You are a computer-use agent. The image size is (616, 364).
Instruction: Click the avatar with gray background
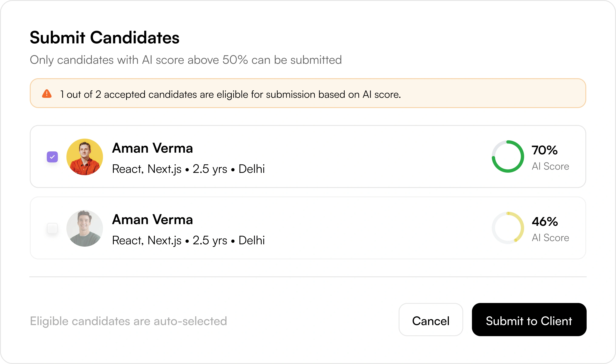[x=85, y=228]
